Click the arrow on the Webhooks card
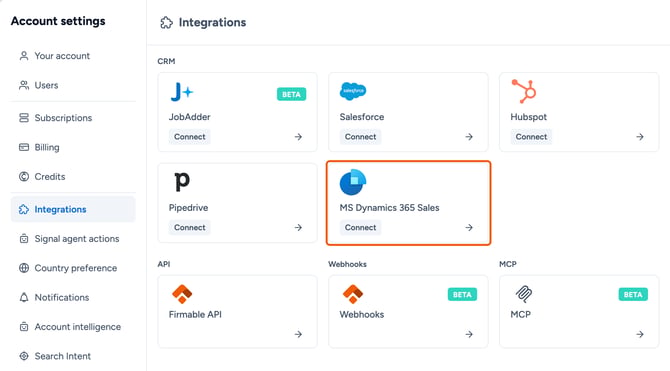670x371 pixels. [469, 334]
